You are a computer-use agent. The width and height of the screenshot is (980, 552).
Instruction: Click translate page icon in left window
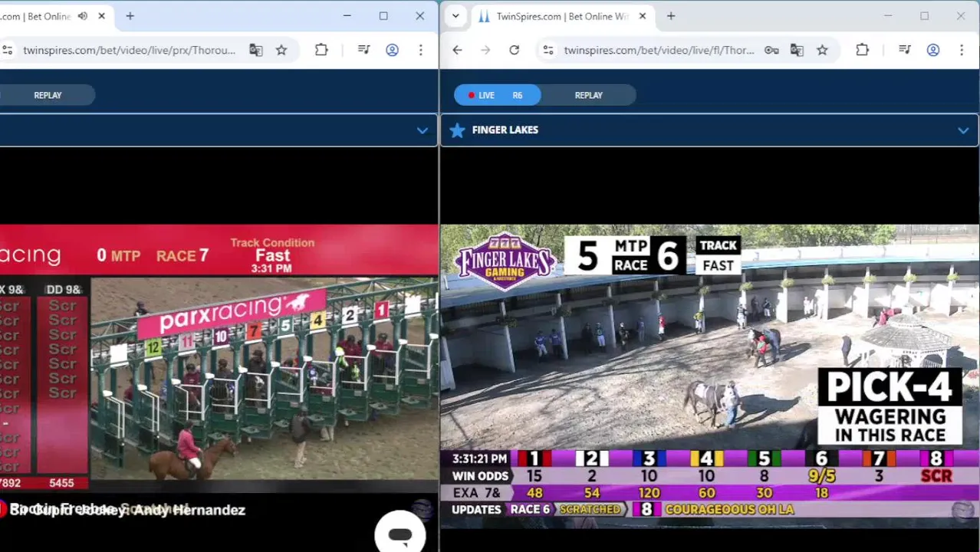point(255,50)
